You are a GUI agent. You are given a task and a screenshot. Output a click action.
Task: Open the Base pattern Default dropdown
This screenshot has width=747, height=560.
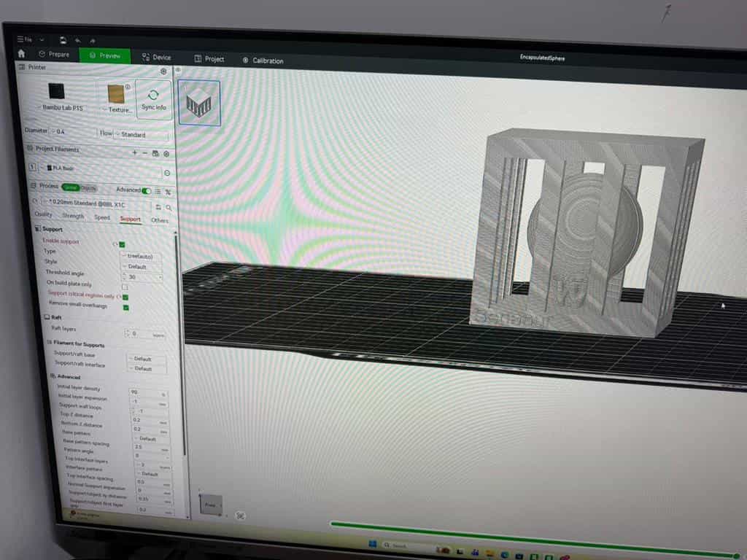click(151, 438)
